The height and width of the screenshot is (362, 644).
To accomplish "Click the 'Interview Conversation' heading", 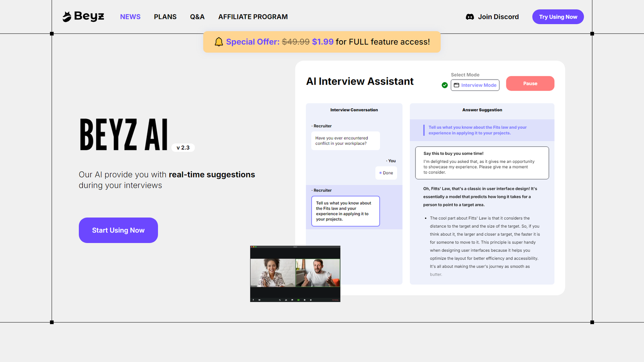I will [354, 110].
